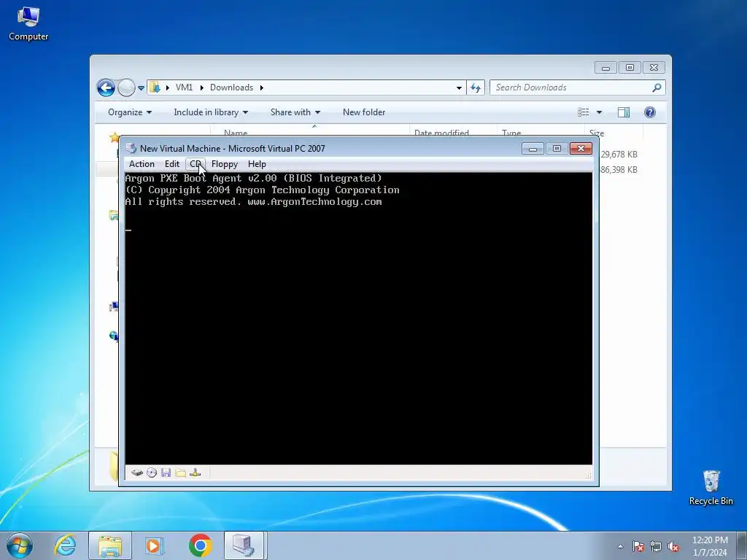Click the Favorites star in Explorer navigation pane
This screenshot has height=560, width=747.
pyautogui.click(x=115, y=138)
